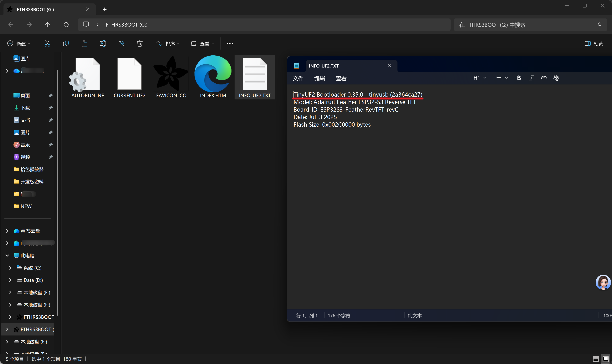This screenshot has height=364, width=612.
Task: Switch to large icons view in status bar
Action: pos(606,359)
